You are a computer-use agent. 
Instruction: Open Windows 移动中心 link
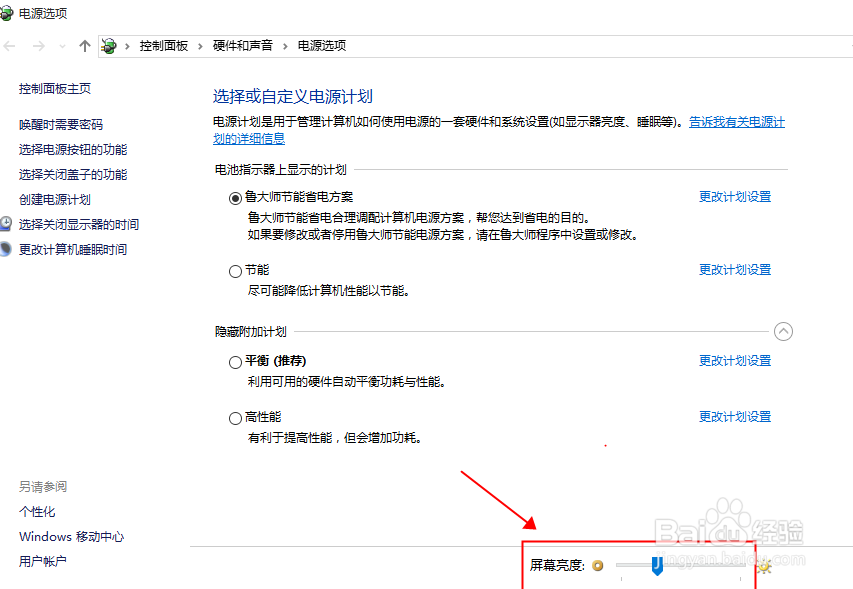(x=71, y=537)
